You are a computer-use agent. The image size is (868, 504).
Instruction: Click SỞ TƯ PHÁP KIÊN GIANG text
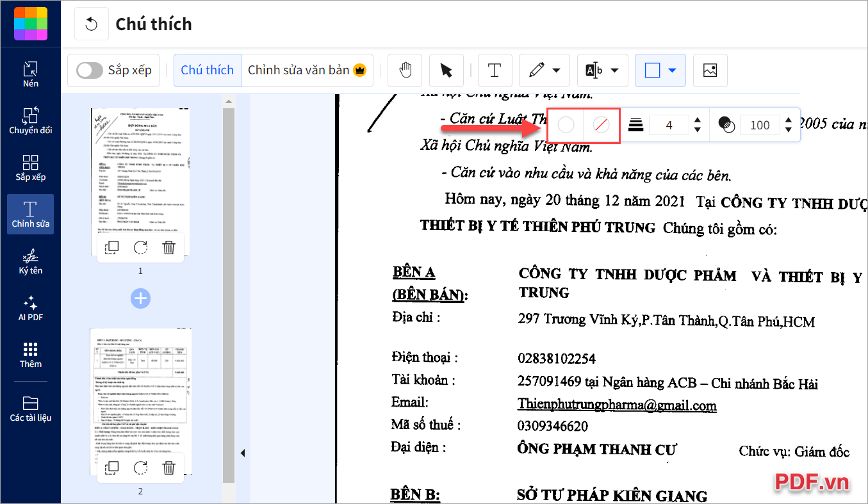pyautogui.click(x=612, y=496)
